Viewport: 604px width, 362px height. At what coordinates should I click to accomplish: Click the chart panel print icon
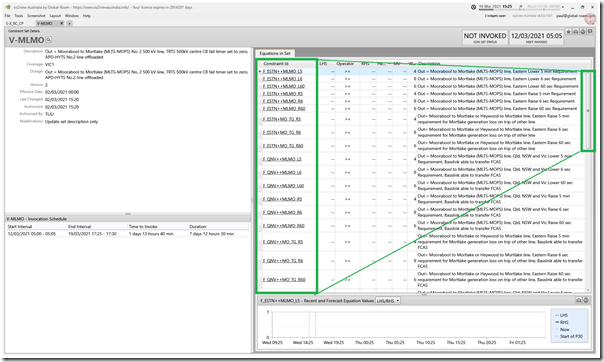586,300
